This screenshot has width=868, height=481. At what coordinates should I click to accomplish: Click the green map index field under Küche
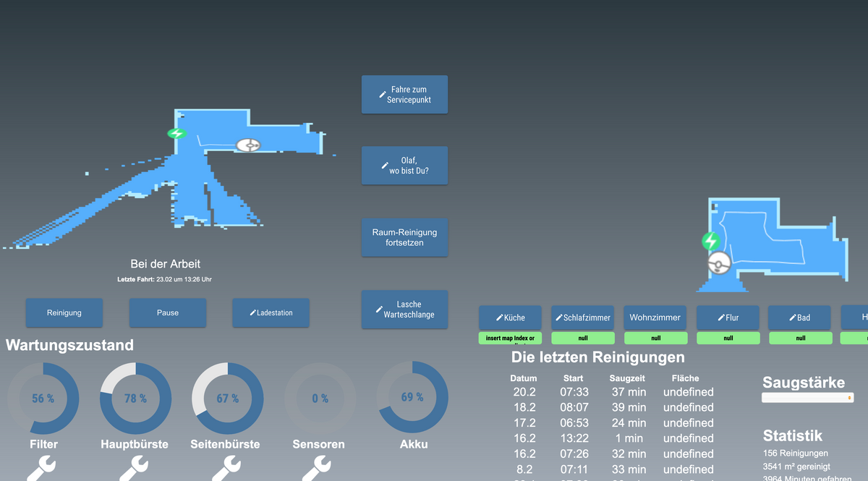510,338
